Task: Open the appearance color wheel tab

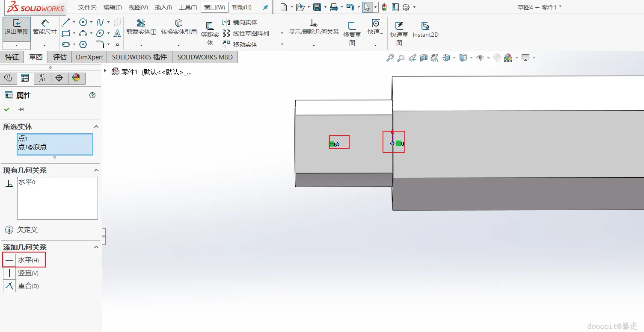Action: 76,78
